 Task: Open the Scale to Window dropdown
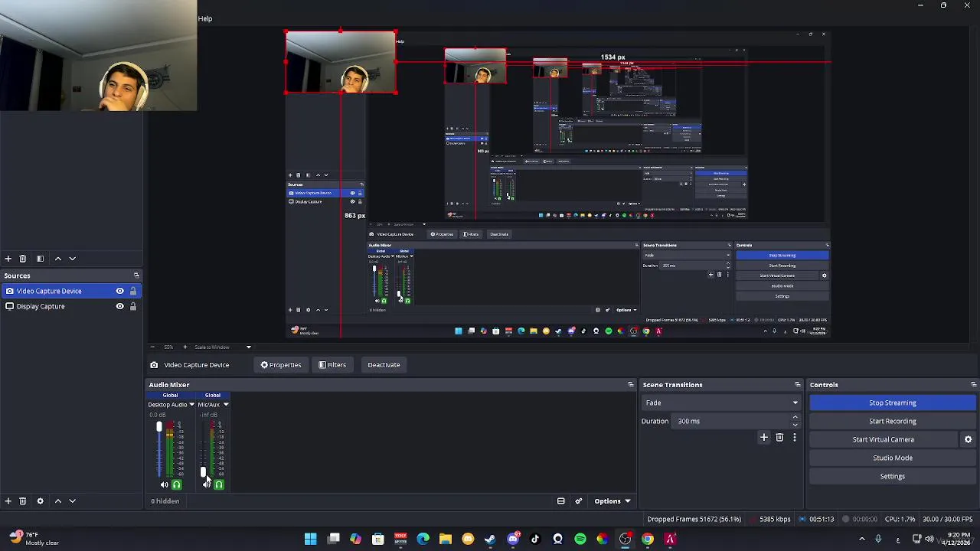pos(222,347)
